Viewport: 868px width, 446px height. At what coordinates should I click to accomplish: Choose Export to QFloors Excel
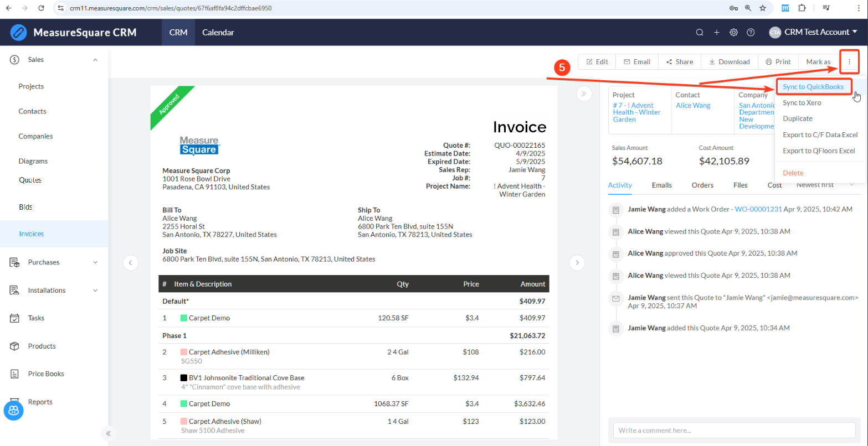819,151
